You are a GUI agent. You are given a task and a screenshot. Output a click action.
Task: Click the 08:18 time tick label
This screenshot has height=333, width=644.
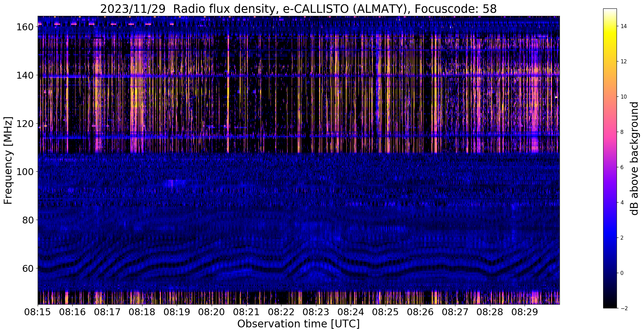(x=142, y=312)
